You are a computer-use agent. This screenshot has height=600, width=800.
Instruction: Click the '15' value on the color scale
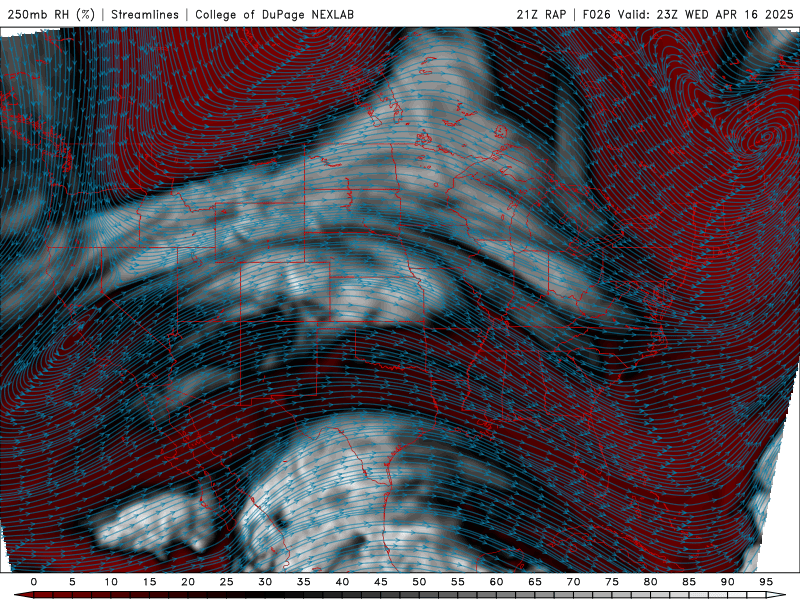[x=149, y=582]
